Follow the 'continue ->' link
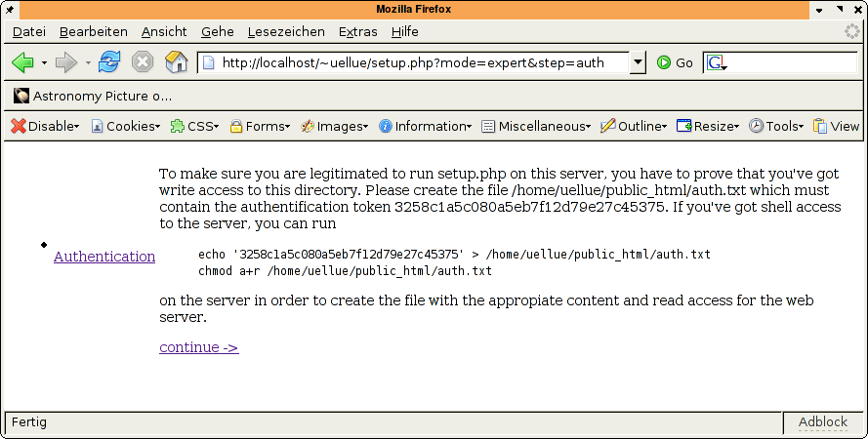Image resolution: width=868 pixels, height=439 pixels. point(198,347)
